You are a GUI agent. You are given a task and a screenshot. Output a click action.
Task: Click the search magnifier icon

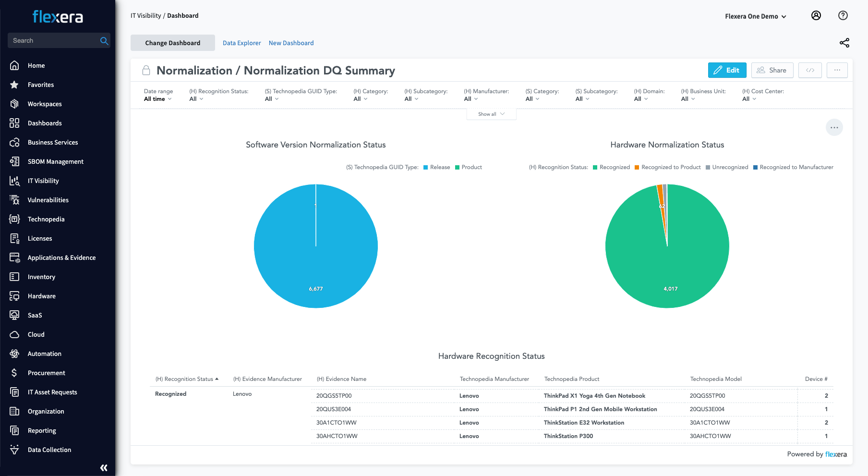pos(104,41)
